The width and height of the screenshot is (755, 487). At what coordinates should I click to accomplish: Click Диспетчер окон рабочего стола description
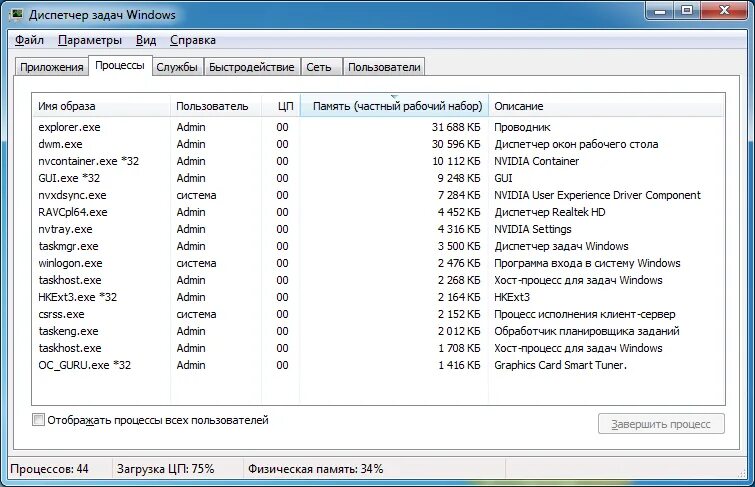576,144
